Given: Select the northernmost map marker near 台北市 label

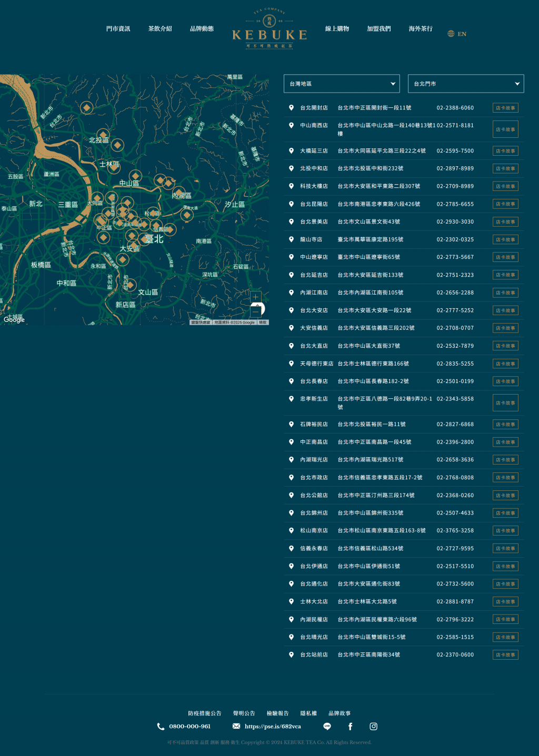Looking at the screenshot, I should click(x=87, y=108).
